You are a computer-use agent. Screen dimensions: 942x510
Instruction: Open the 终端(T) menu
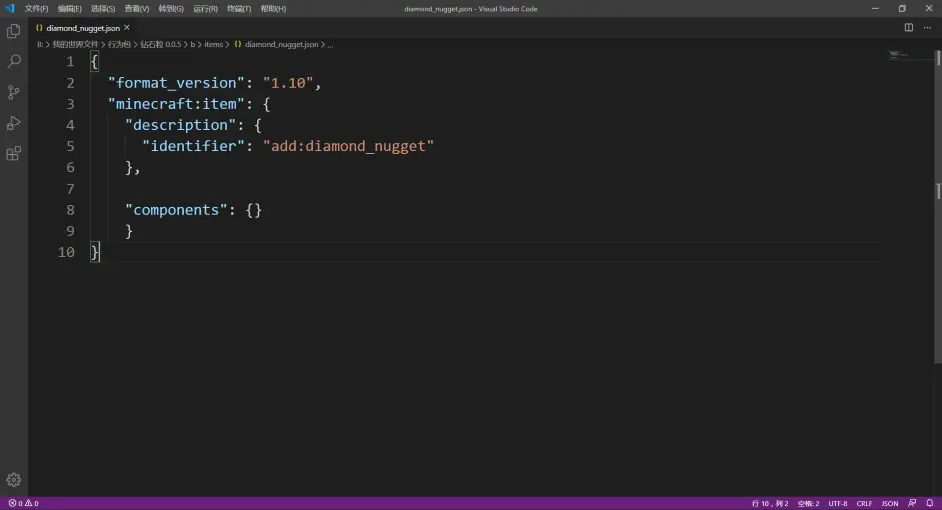point(239,8)
